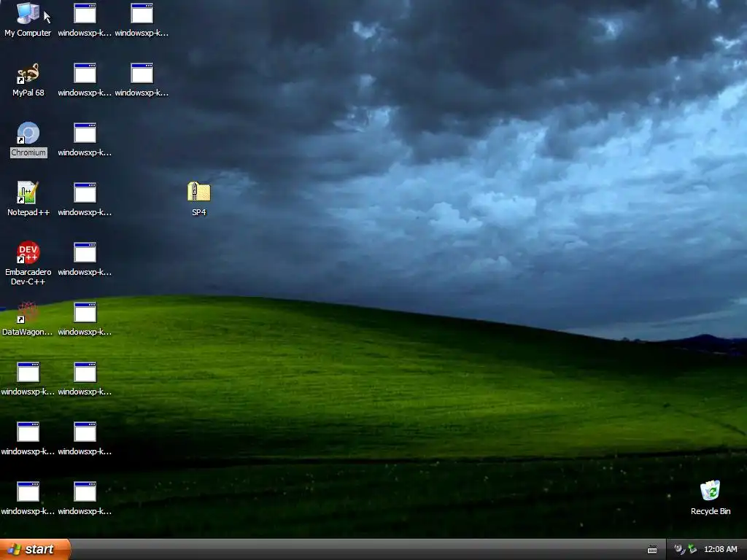Select windowsxp-k icon immediately right of My Computer

(85, 20)
